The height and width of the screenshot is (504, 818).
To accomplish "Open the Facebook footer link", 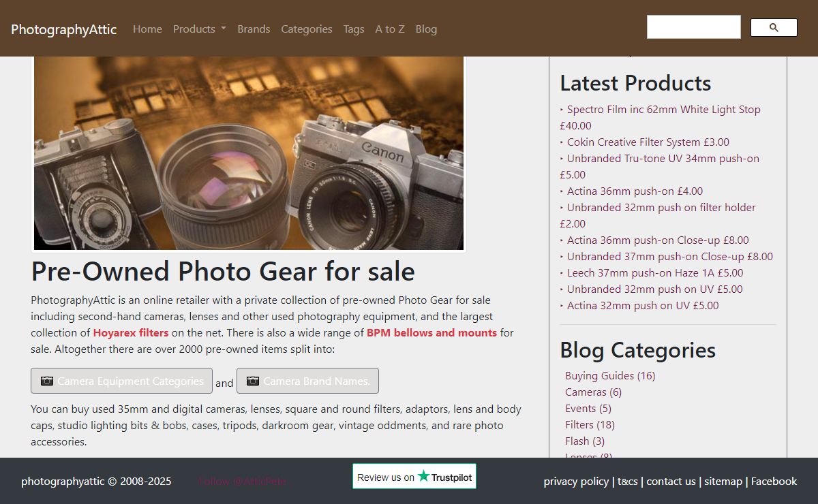I will (774, 481).
